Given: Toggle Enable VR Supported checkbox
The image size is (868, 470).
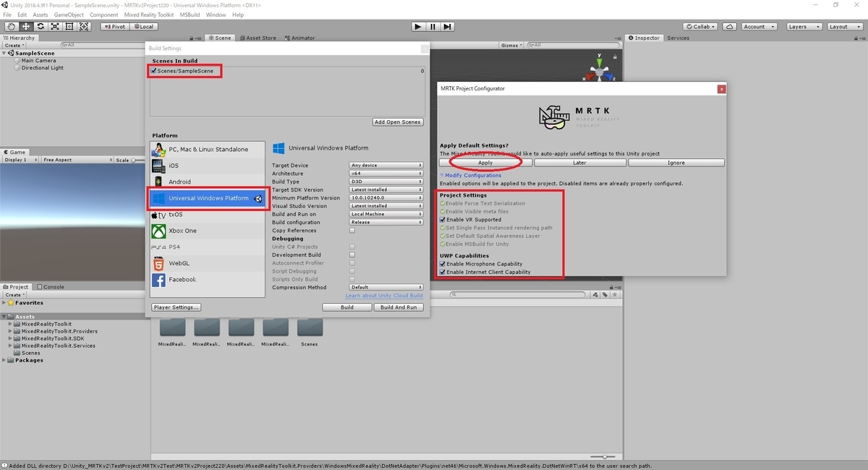Looking at the screenshot, I should click(x=443, y=220).
